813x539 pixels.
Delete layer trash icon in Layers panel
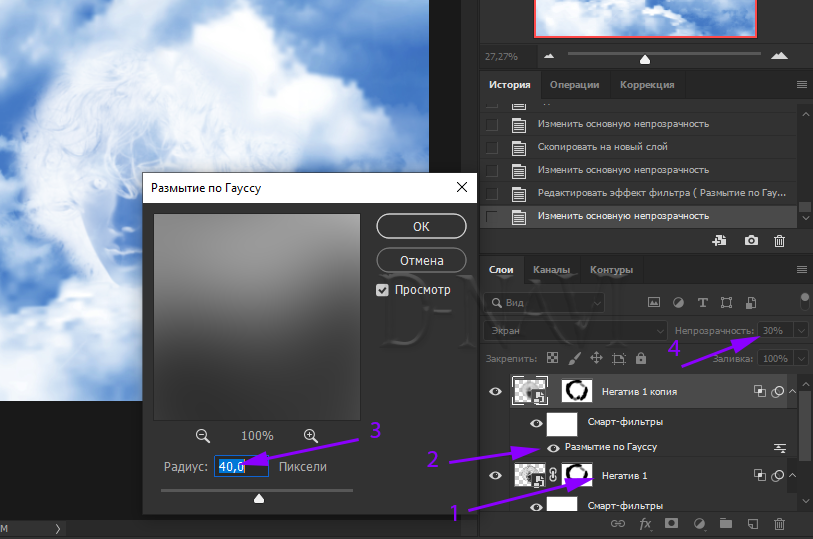click(x=779, y=523)
